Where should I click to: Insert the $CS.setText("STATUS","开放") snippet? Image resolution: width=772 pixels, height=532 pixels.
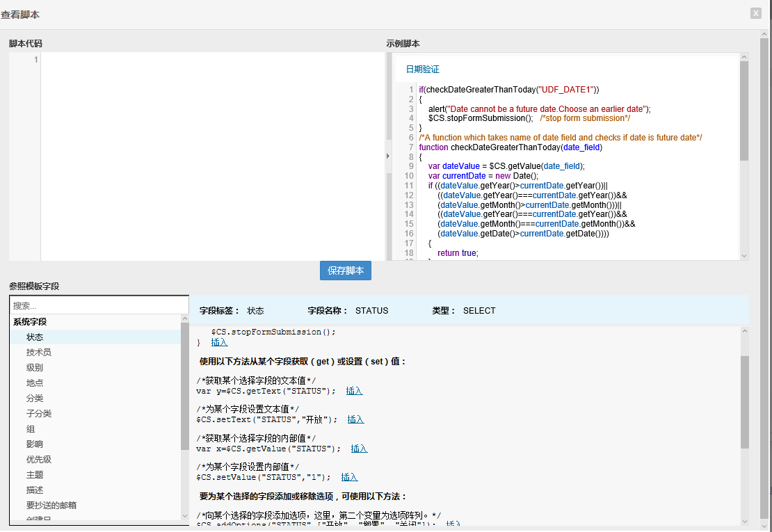[x=355, y=419]
